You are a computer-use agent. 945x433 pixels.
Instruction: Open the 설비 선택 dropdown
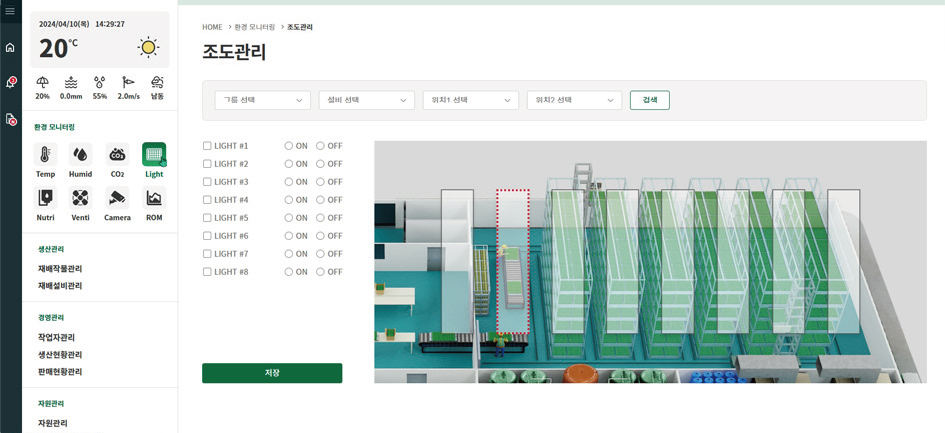pos(366,100)
